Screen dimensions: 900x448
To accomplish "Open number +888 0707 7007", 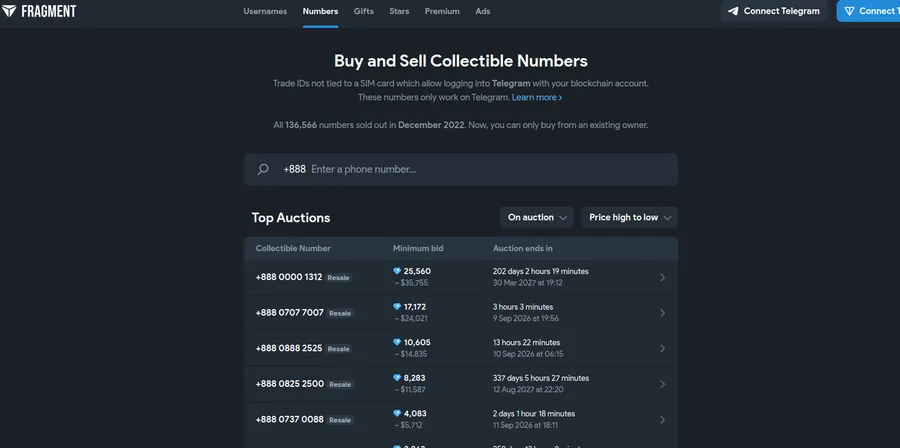I will pos(289,313).
